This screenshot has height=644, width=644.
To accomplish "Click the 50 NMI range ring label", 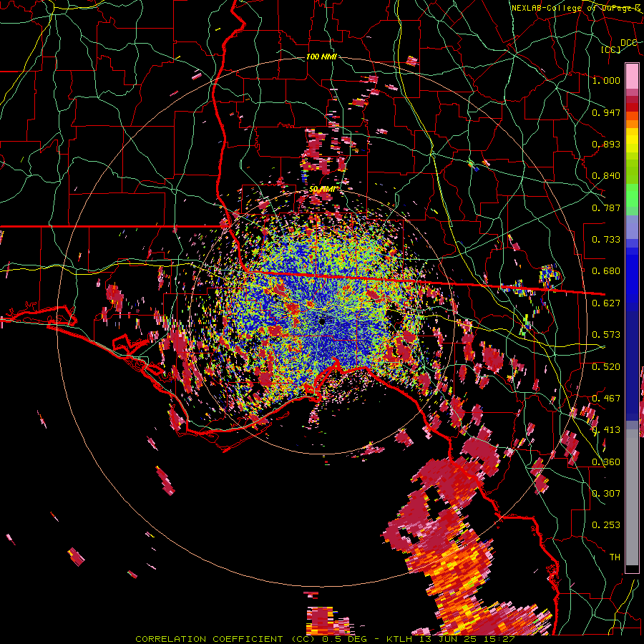I will [322, 189].
